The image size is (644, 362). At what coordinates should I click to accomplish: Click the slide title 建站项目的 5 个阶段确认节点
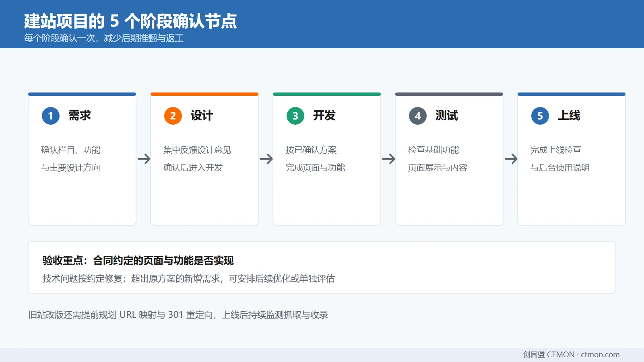point(130,21)
